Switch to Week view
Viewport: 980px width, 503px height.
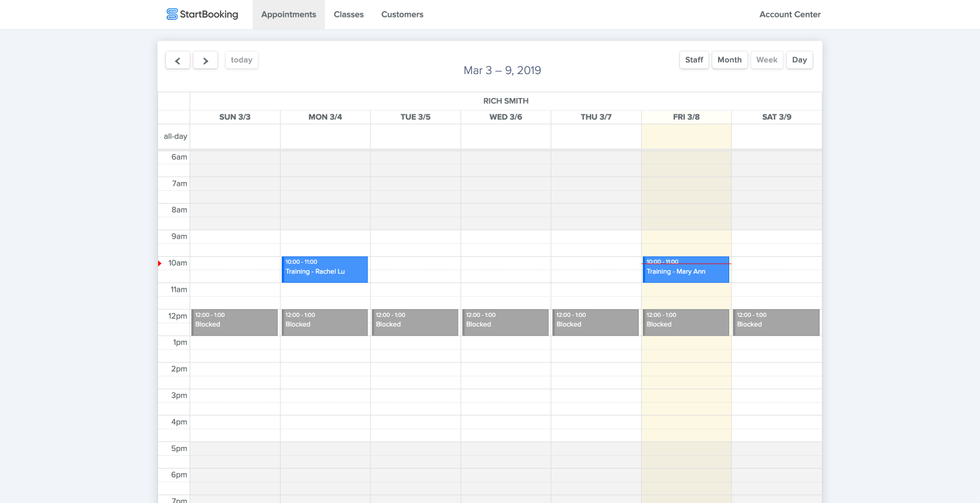[x=767, y=60]
